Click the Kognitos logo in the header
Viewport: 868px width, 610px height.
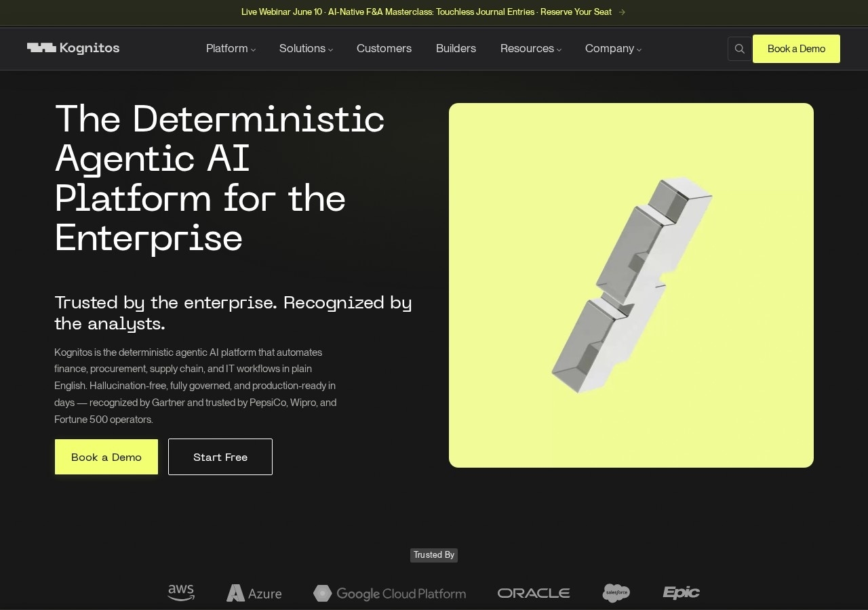73,48
